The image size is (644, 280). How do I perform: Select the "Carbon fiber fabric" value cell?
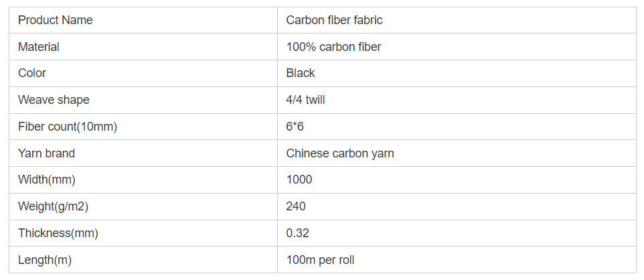click(334, 20)
